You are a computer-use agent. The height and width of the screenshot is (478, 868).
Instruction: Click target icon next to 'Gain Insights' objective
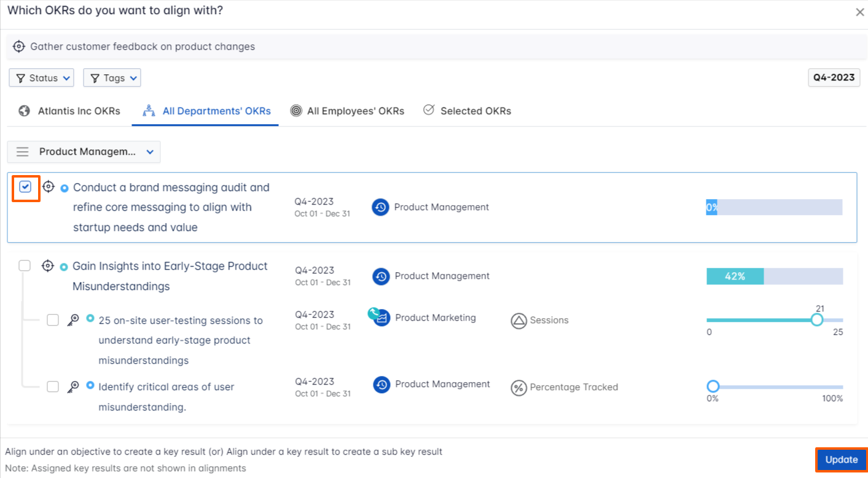(x=47, y=266)
